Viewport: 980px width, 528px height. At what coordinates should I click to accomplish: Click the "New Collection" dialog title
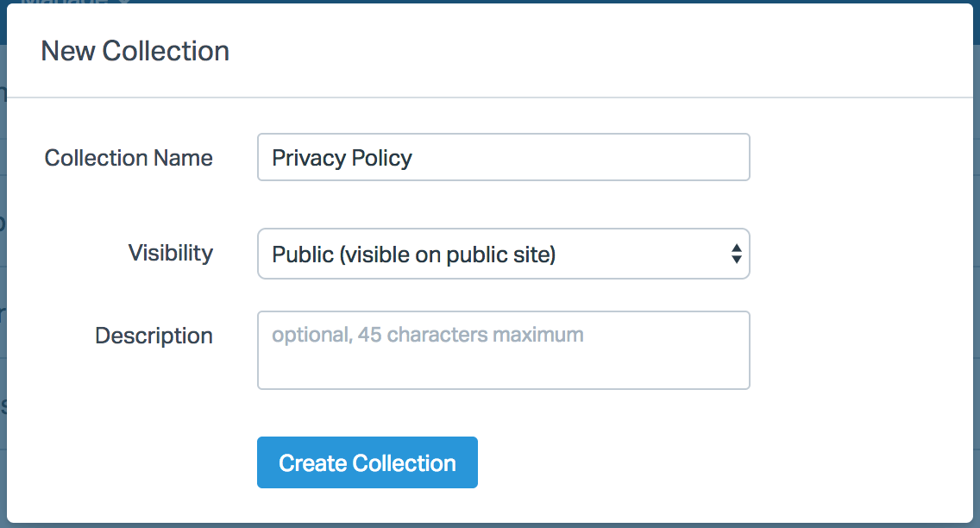[x=135, y=51]
